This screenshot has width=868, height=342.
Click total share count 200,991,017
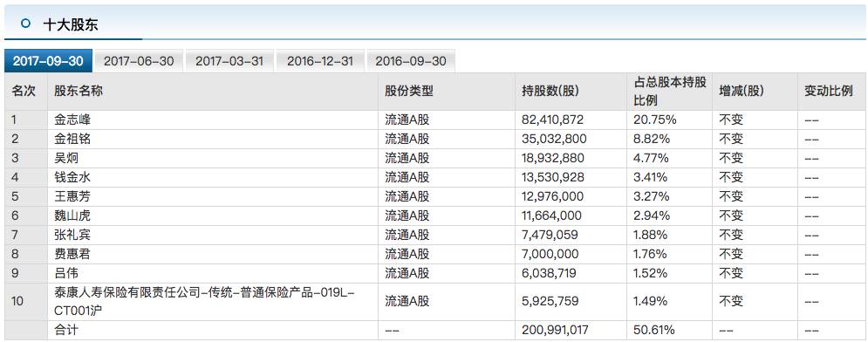click(555, 331)
